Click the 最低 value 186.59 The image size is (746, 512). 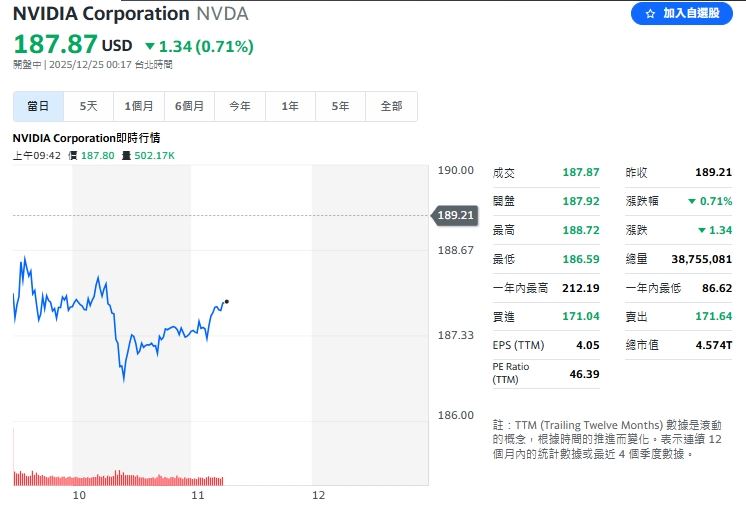coord(581,259)
